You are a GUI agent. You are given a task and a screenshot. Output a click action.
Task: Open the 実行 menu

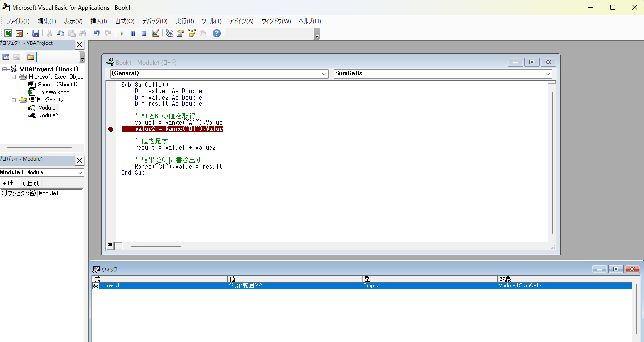(184, 21)
